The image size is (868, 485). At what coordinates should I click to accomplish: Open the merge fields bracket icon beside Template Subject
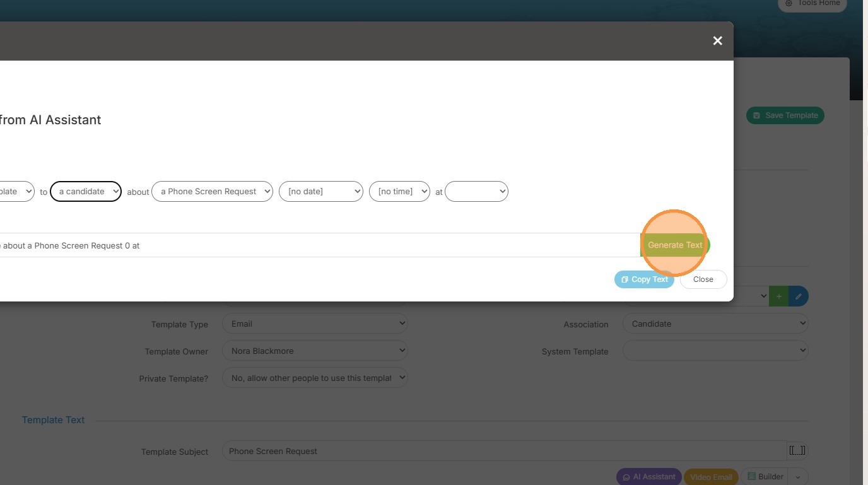click(797, 451)
